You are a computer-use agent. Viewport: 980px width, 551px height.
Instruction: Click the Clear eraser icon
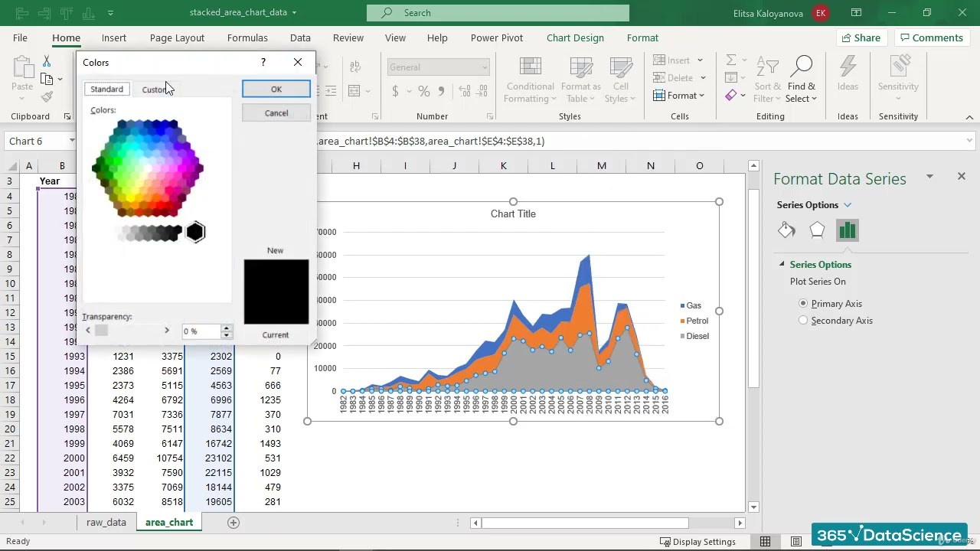coord(731,96)
